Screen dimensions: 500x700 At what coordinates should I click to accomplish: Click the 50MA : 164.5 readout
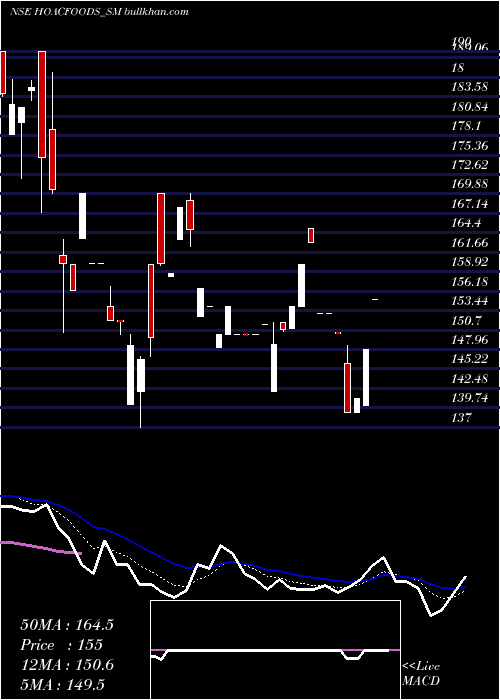pyautogui.click(x=67, y=625)
